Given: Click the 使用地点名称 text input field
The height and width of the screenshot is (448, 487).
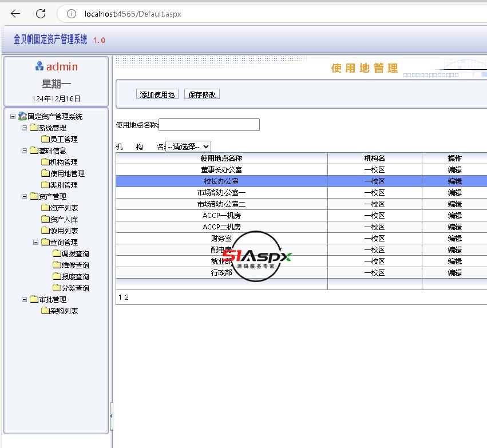Looking at the screenshot, I should pos(209,125).
